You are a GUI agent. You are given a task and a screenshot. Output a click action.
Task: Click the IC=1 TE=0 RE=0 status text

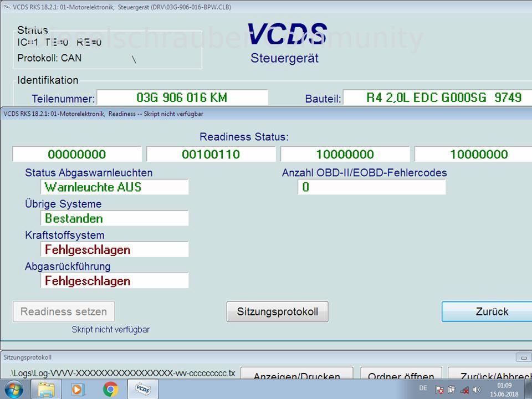pos(59,43)
